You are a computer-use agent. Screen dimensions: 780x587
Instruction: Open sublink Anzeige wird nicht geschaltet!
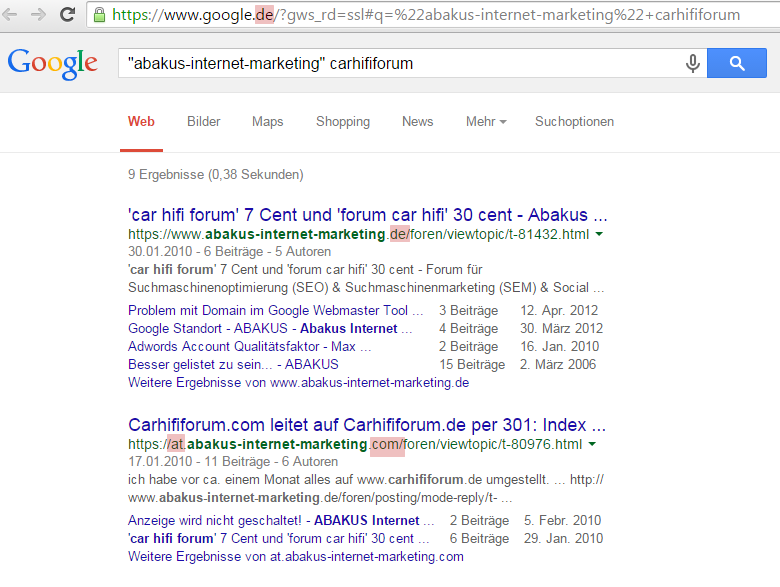281,520
